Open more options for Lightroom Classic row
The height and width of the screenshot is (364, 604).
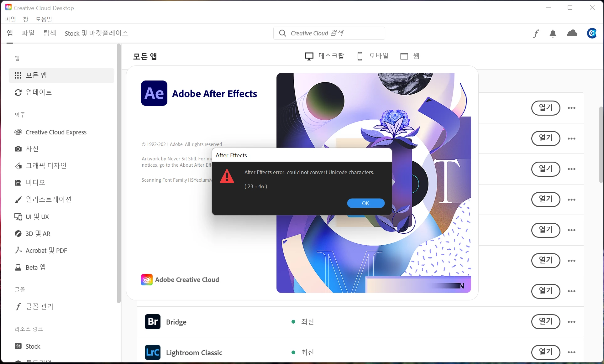click(571, 352)
